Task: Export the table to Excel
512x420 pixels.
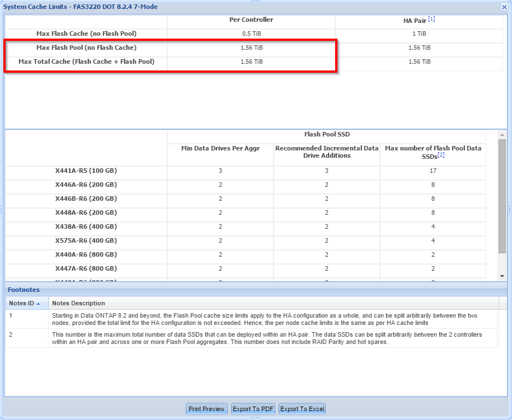Action: 302,409
